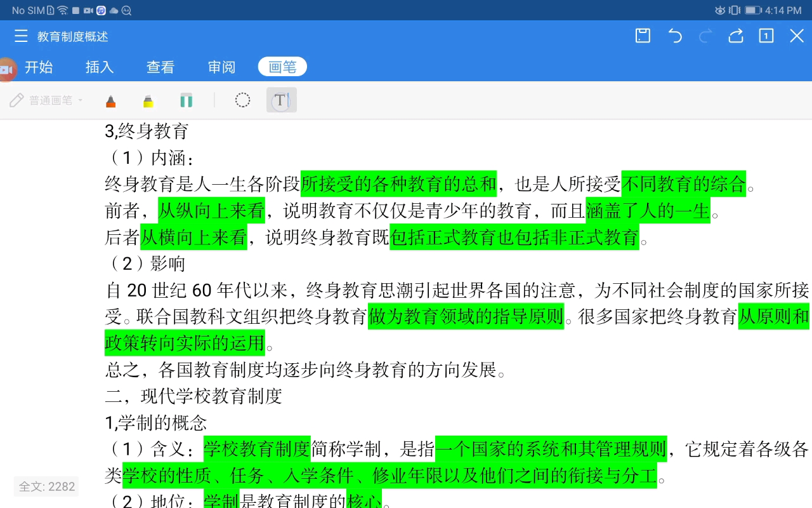812x508 pixels.
Task: Switch to the 插入 tab
Action: tap(100, 67)
